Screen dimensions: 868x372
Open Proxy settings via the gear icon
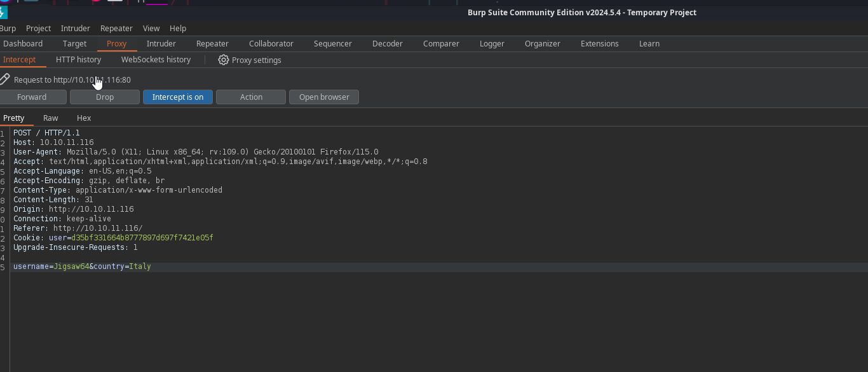point(250,60)
